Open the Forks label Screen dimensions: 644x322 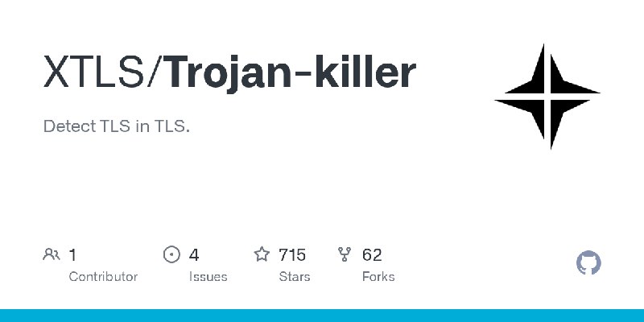pyautogui.click(x=378, y=276)
